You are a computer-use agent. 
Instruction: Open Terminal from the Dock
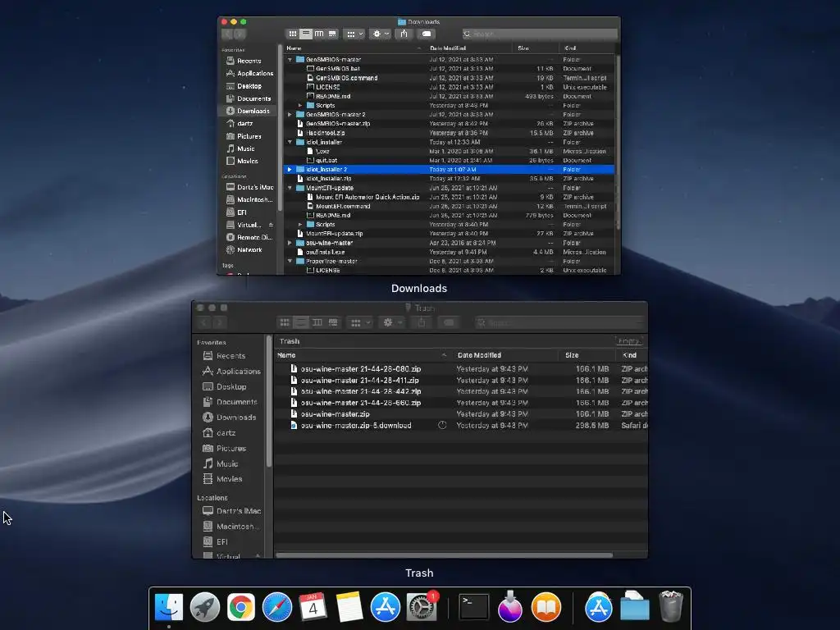point(473,607)
